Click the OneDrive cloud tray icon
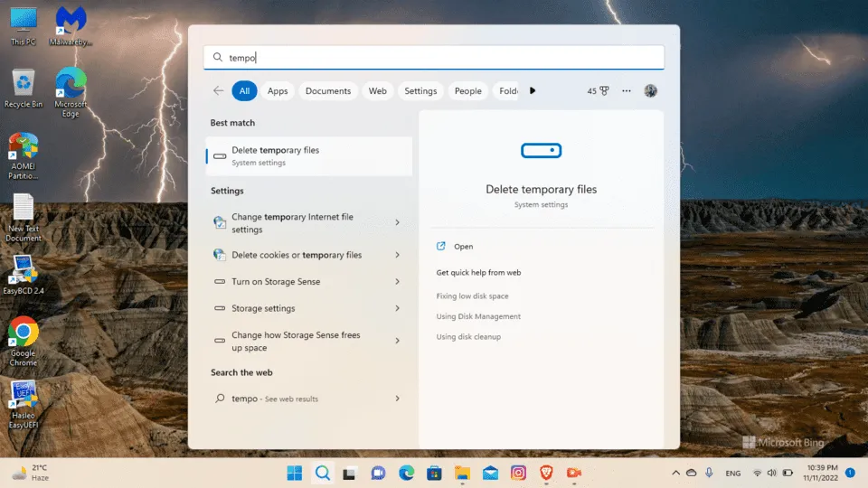 692,473
